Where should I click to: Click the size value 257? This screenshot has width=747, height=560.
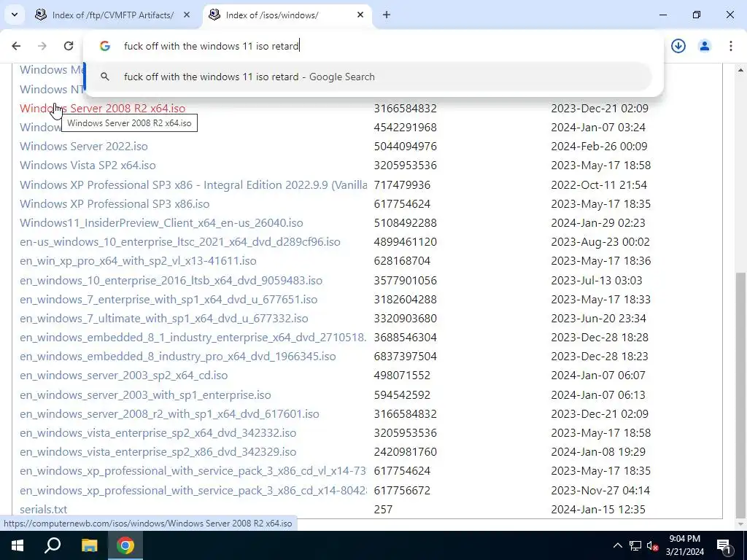click(383, 510)
